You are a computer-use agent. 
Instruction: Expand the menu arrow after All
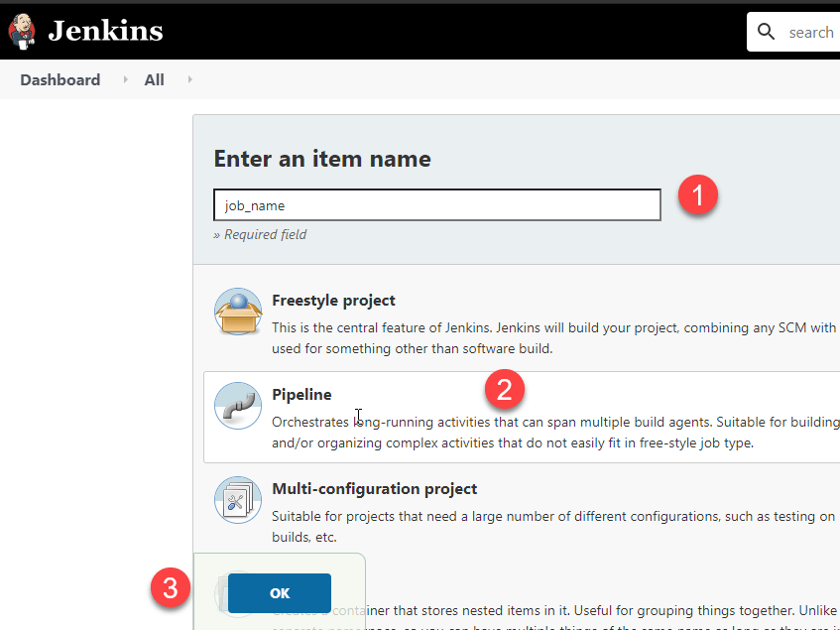coord(189,79)
